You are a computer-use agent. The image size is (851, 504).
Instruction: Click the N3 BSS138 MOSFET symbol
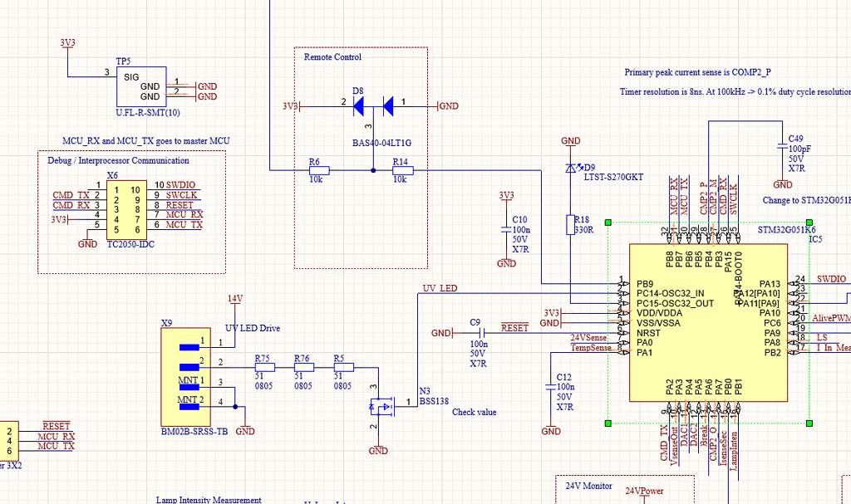[x=382, y=406]
